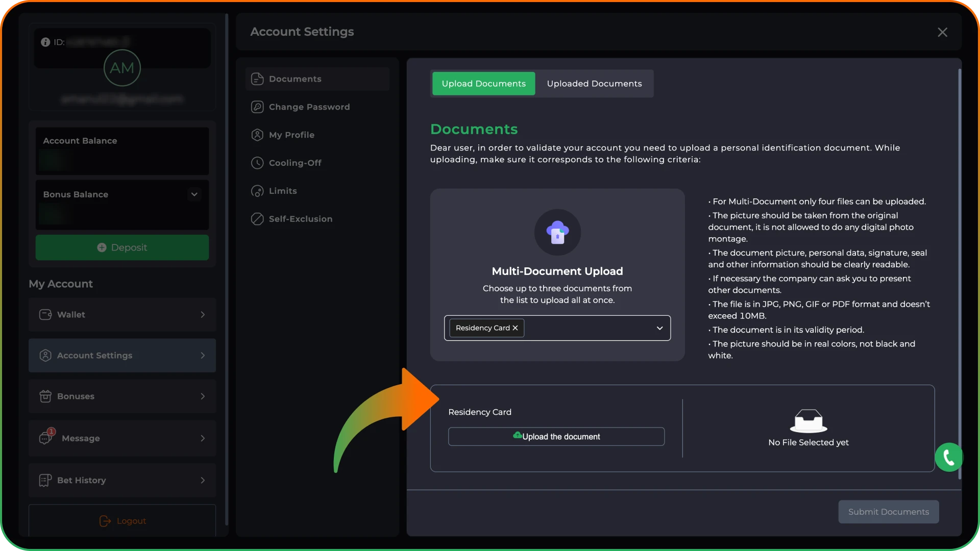This screenshot has width=980, height=551.
Task: Expand the Bonus Balance chevron
Action: click(194, 194)
